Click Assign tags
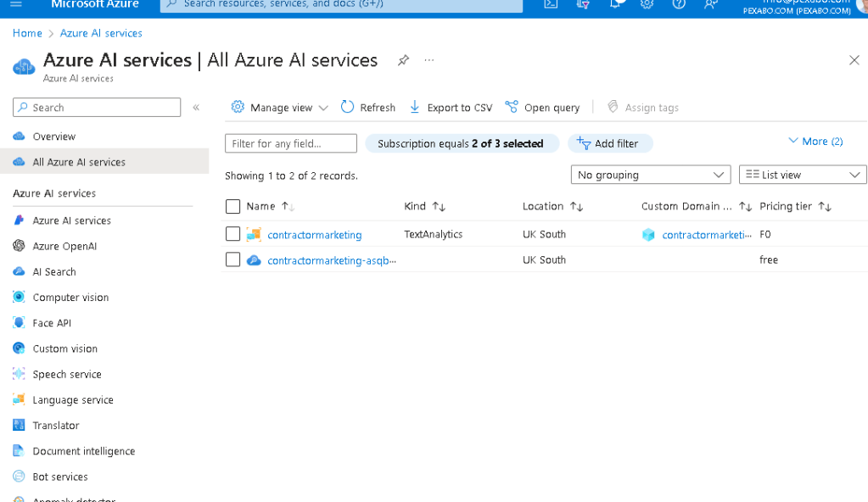The image size is (868, 502). tap(642, 108)
